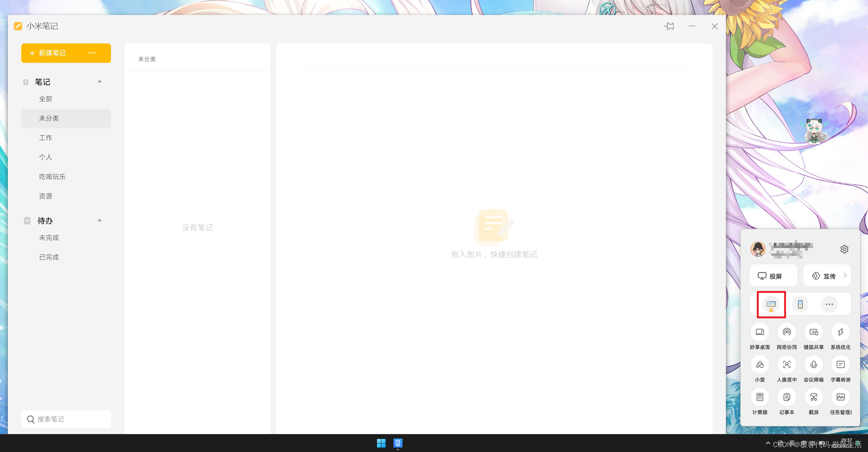This screenshot has height=452, width=868.
Task: Close the 小米笔记 window
Action: pyautogui.click(x=715, y=26)
